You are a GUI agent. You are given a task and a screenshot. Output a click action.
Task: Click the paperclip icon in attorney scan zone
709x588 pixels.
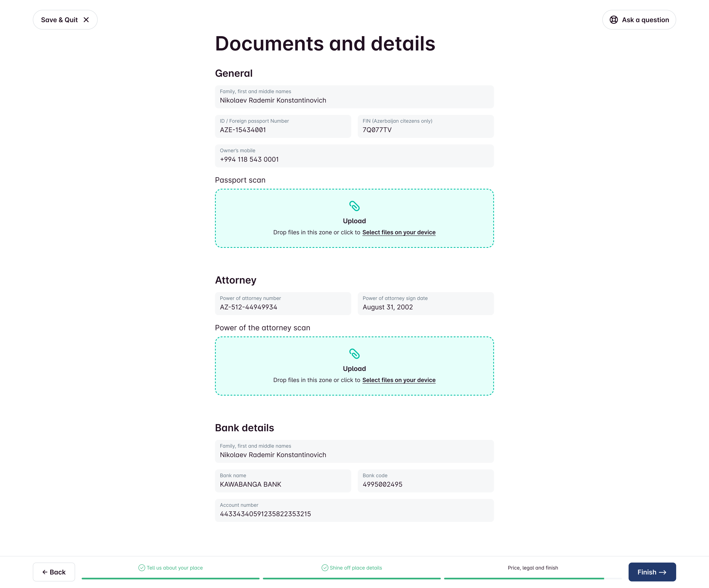pyautogui.click(x=354, y=354)
